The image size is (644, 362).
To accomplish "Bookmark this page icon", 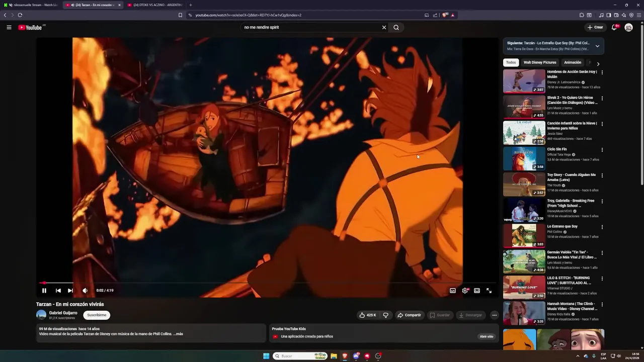I will click(180, 15).
